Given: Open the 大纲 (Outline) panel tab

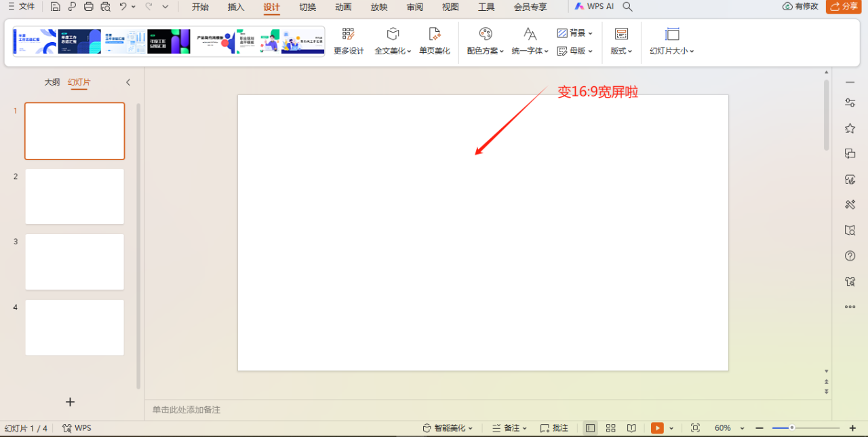Looking at the screenshot, I should 52,81.
